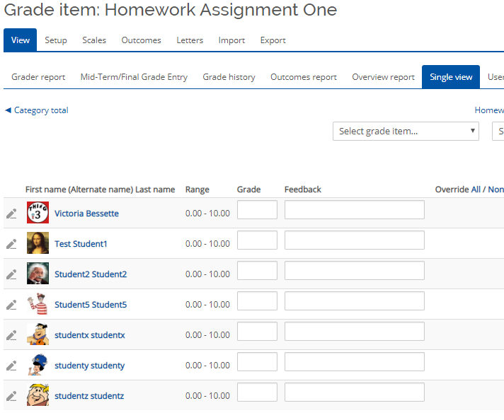Click the edit pencil icon for Test Student1
Image resolution: width=504 pixels, height=420 pixels.
click(x=11, y=244)
